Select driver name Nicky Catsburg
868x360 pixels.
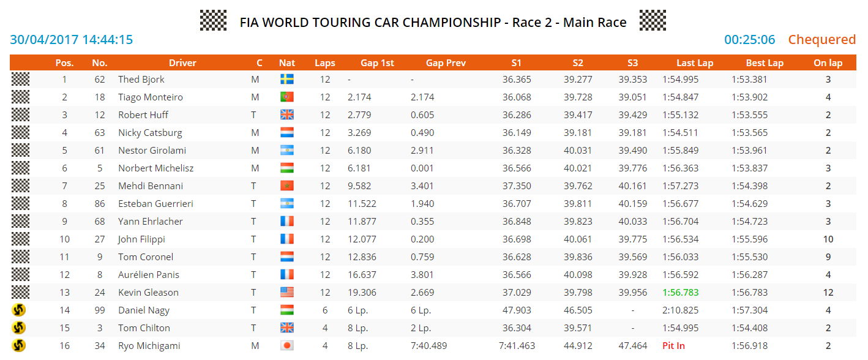(150, 133)
